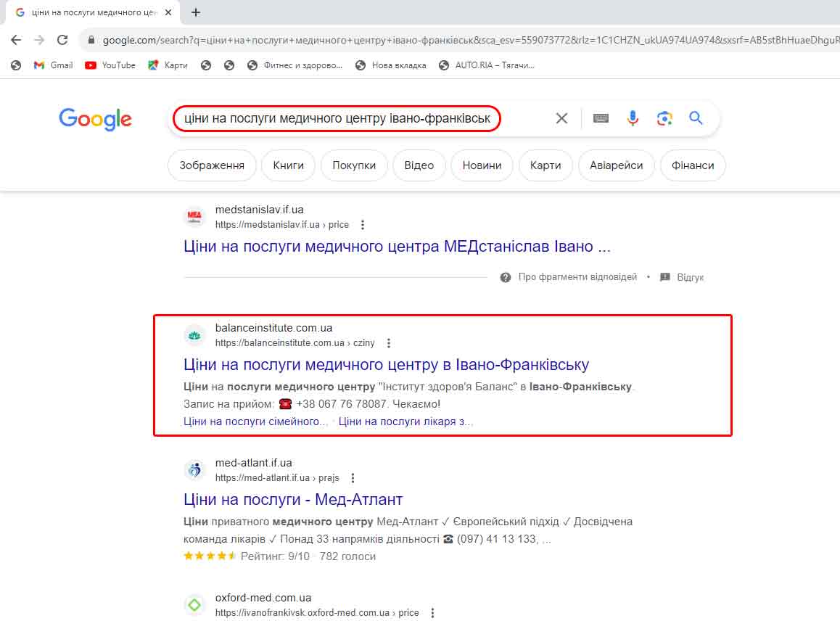Open the Нова вкладка bookmark
Viewport: 840px width, 621px height.
coord(391,65)
